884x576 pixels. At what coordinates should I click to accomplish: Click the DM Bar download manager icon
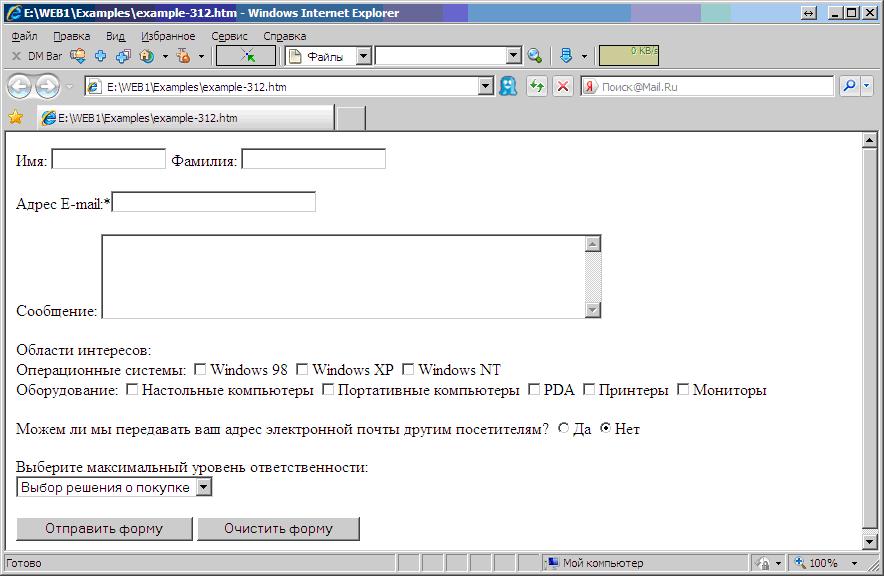[78, 56]
